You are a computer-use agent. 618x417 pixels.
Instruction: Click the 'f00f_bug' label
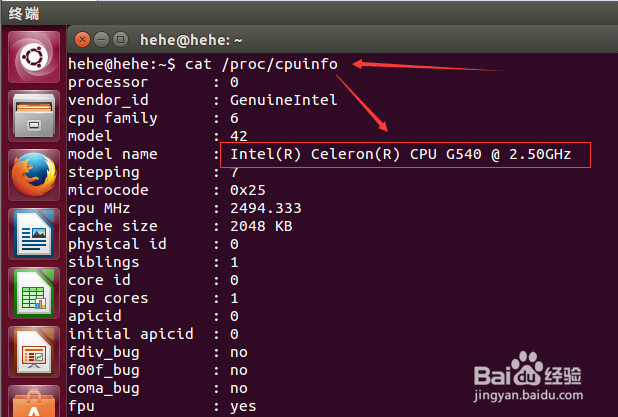pyautogui.click(x=104, y=370)
